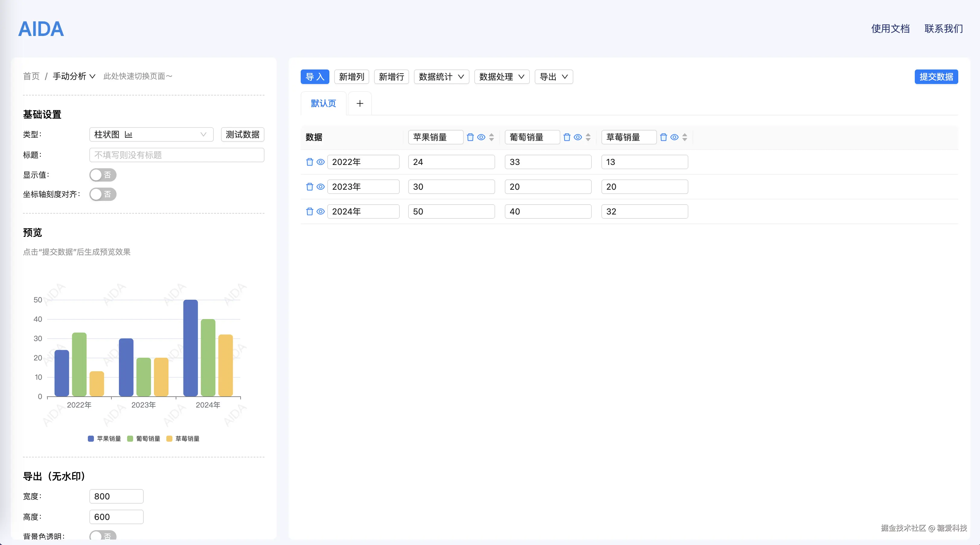The image size is (980, 545).
Task: Enable the 显示值 switch
Action: [103, 175]
